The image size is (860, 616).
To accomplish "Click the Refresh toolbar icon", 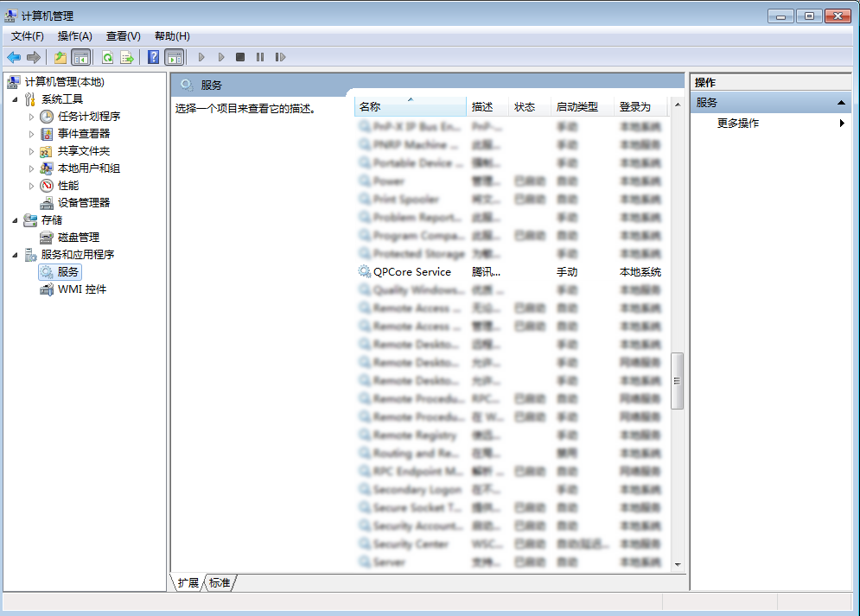I will pos(107,57).
